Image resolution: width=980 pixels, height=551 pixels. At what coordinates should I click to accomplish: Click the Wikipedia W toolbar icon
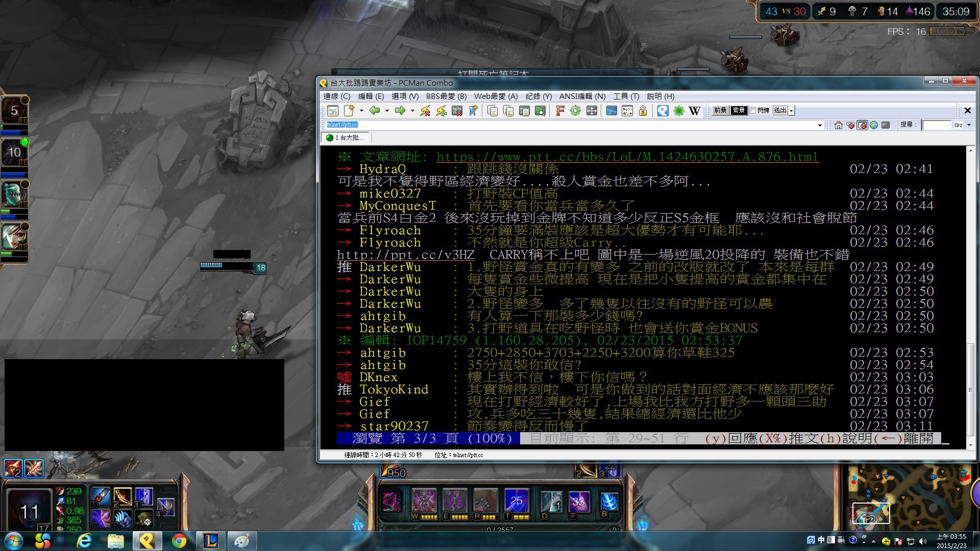[x=695, y=111]
